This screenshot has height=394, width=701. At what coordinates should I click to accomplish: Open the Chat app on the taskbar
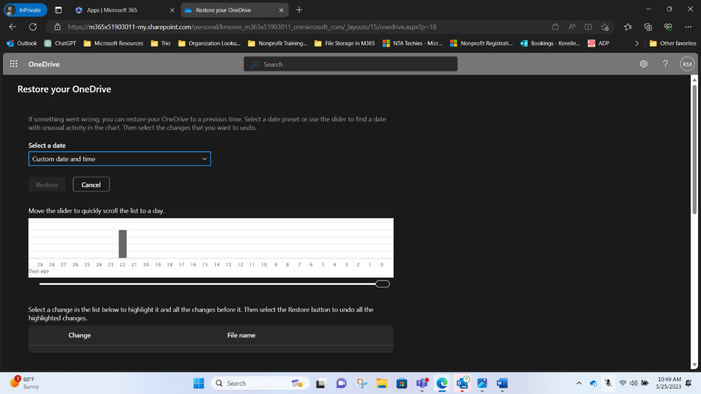[341, 383]
